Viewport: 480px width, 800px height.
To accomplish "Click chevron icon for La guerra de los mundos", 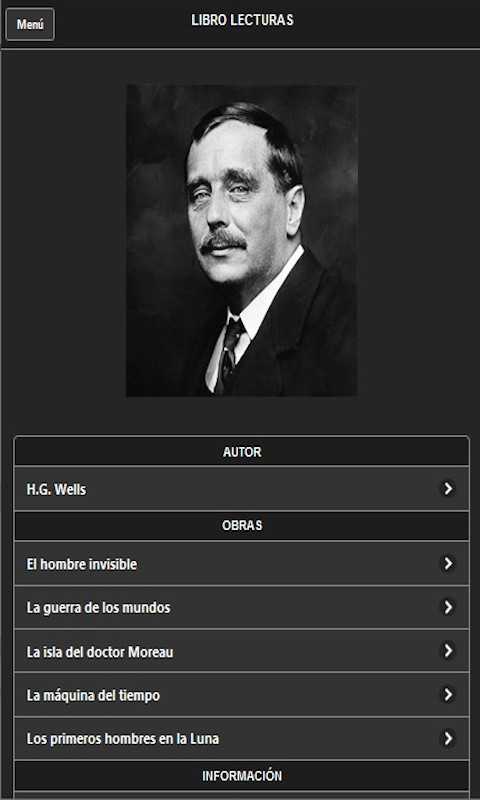I will 448,607.
